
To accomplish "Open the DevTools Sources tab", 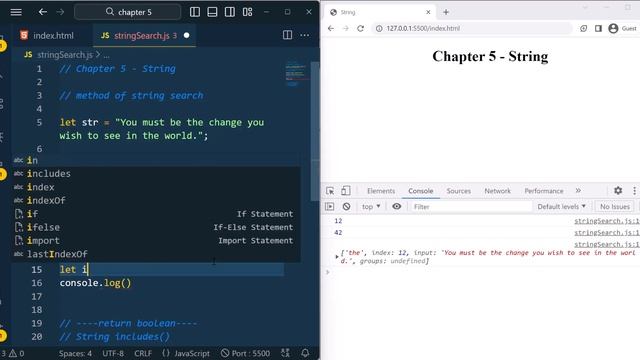I will (x=458, y=191).
